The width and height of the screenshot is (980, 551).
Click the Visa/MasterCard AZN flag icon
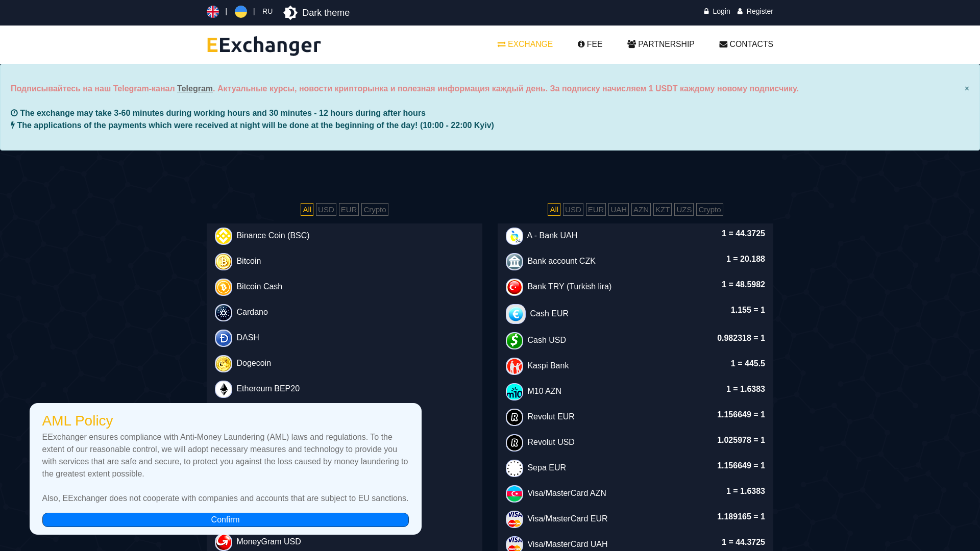514,494
